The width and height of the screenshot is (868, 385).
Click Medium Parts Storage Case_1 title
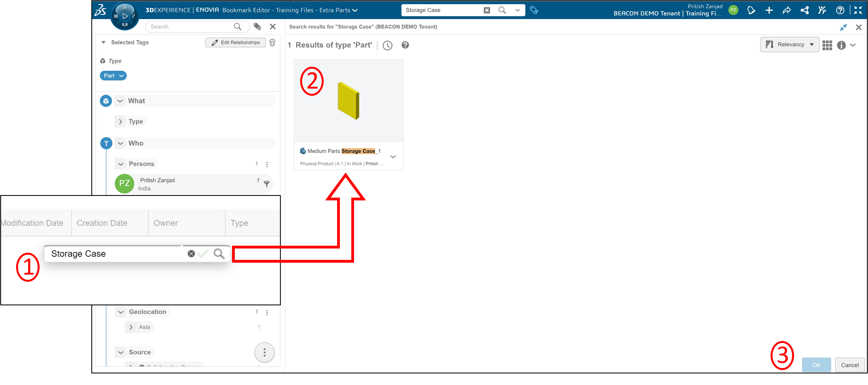click(344, 151)
